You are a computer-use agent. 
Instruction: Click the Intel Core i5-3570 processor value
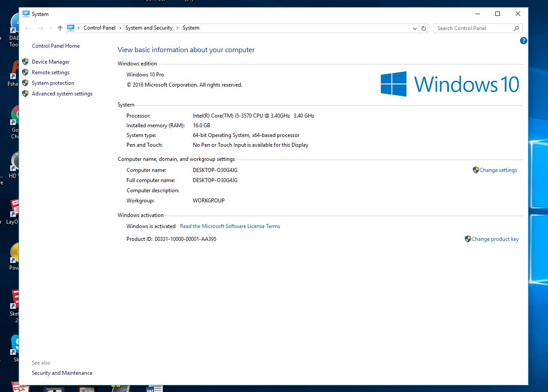(x=253, y=116)
